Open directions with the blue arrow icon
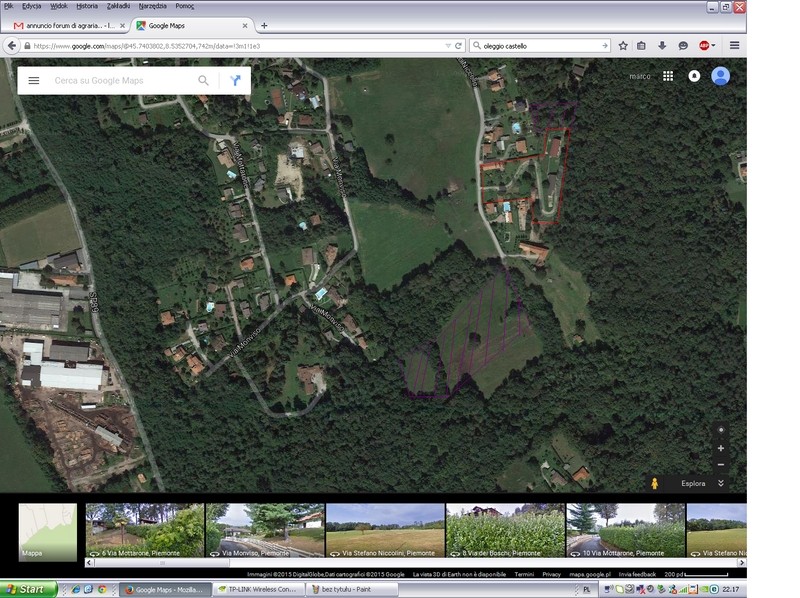The height and width of the screenshot is (598, 800). tap(235, 81)
